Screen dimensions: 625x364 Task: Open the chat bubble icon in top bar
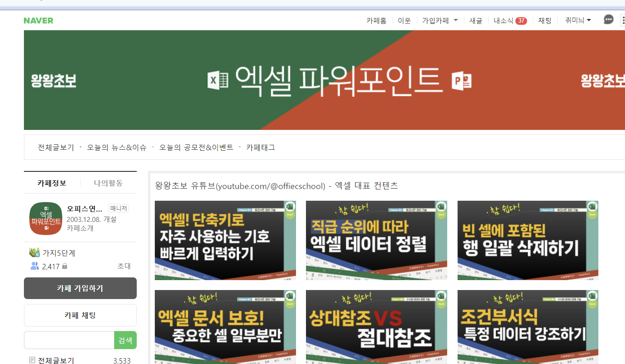(x=609, y=20)
